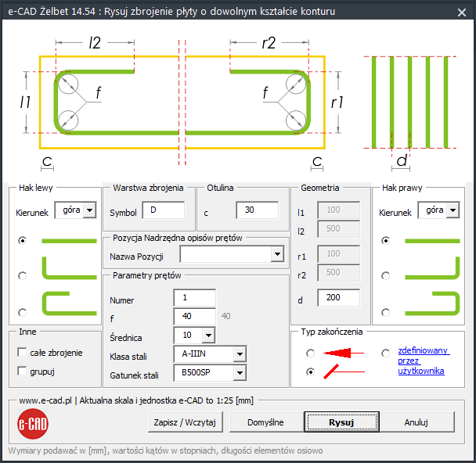This screenshot has height=463, width=476.
Task: Choose slash tick ending type
Action: coord(310,371)
